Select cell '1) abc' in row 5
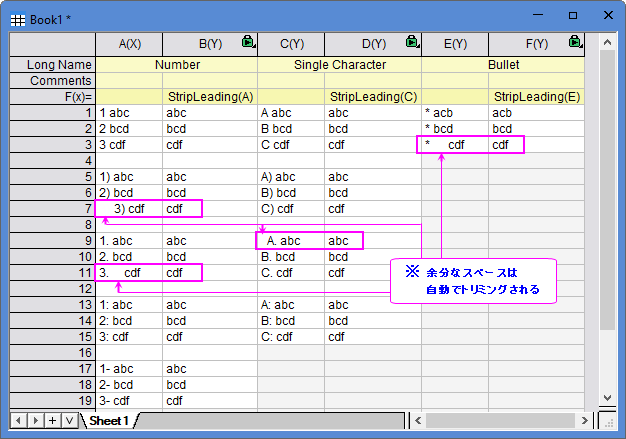The height and width of the screenshot is (439, 626). click(129, 177)
